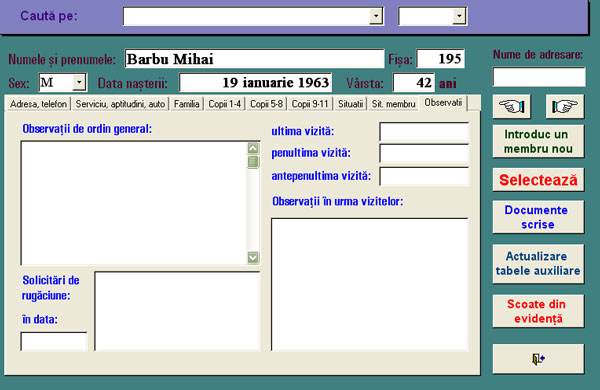Click the ultima vizită field
Image resolution: width=600 pixels, height=390 pixels.
coord(424,132)
